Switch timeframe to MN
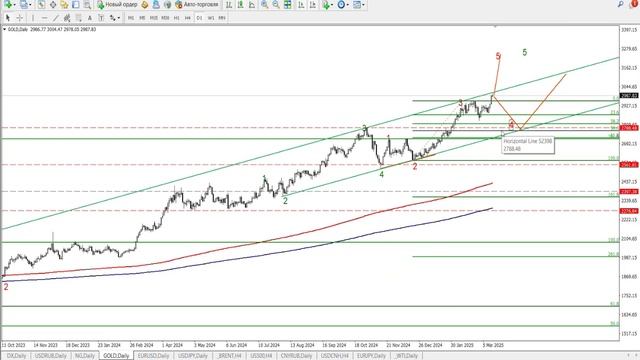The image size is (640, 360). [222, 18]
